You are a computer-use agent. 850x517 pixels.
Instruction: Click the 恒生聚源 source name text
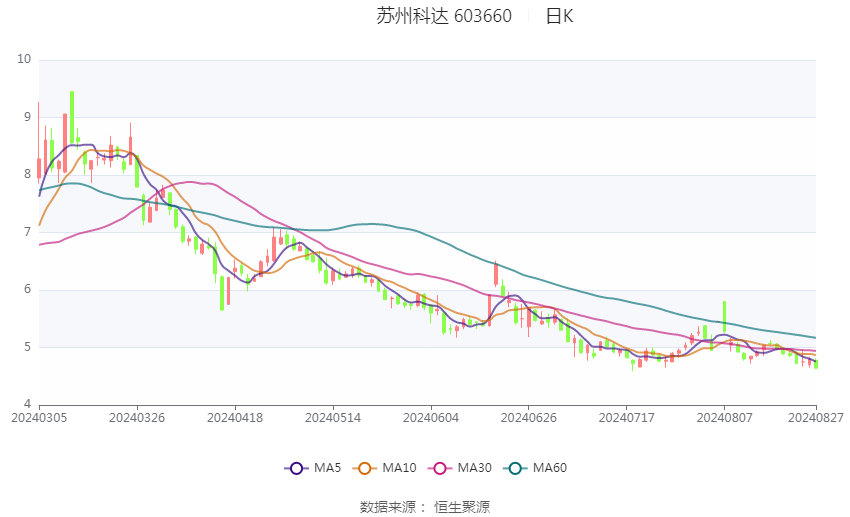[x=461, y=507]
